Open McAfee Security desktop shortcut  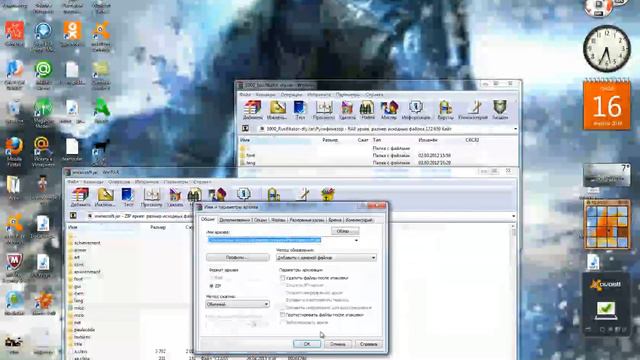pyautogui.click(x=14, y=267)
